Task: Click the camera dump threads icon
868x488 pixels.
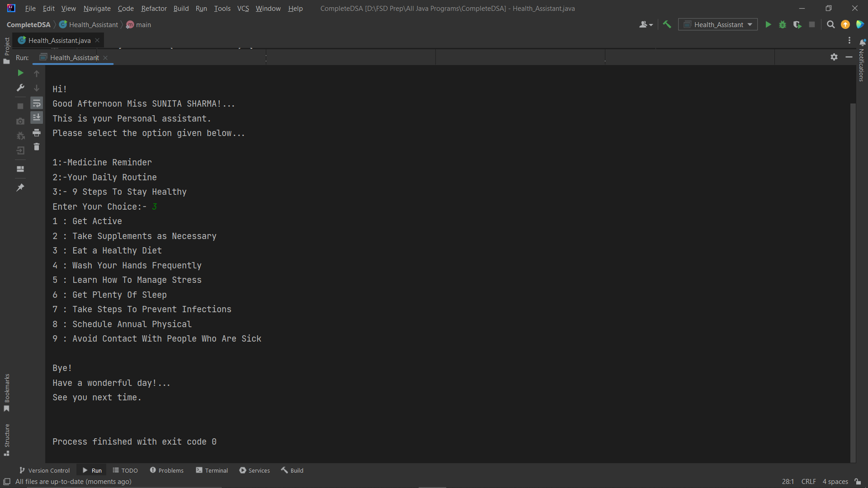Action: [20, 121]
